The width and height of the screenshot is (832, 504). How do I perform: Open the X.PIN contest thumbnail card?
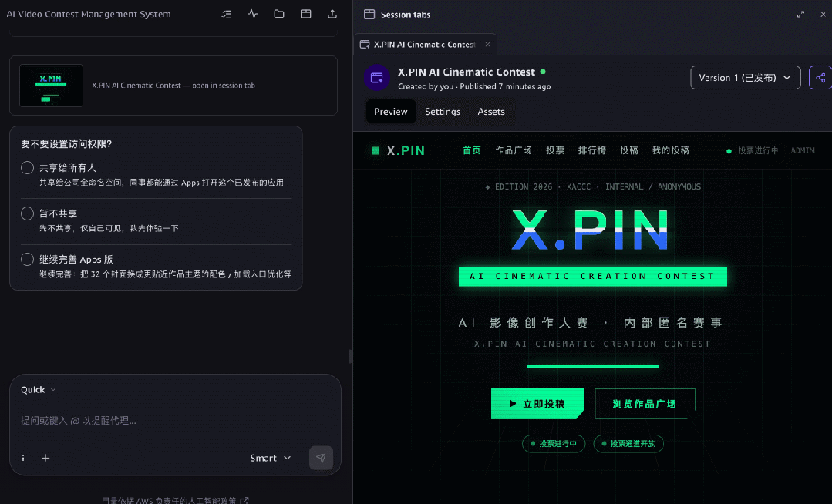pyautogui.click(x=173, y=86)
